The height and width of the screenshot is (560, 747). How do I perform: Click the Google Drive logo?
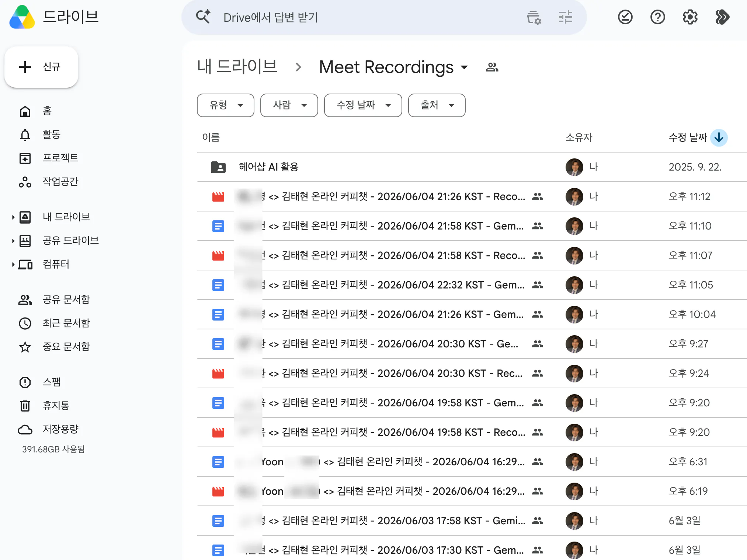[x=22, y=17]
